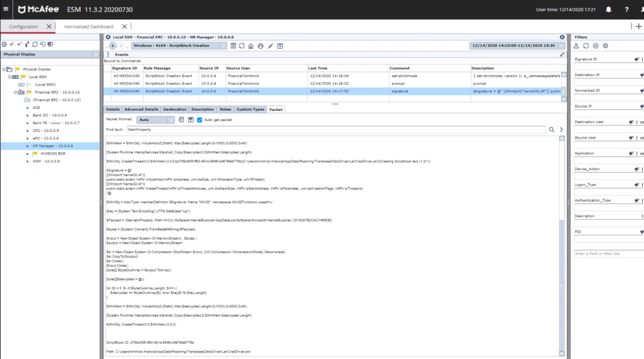Screen dimensions: 644x359
Task: Click the print icon in view toolbar
Action: pos(260,46)
